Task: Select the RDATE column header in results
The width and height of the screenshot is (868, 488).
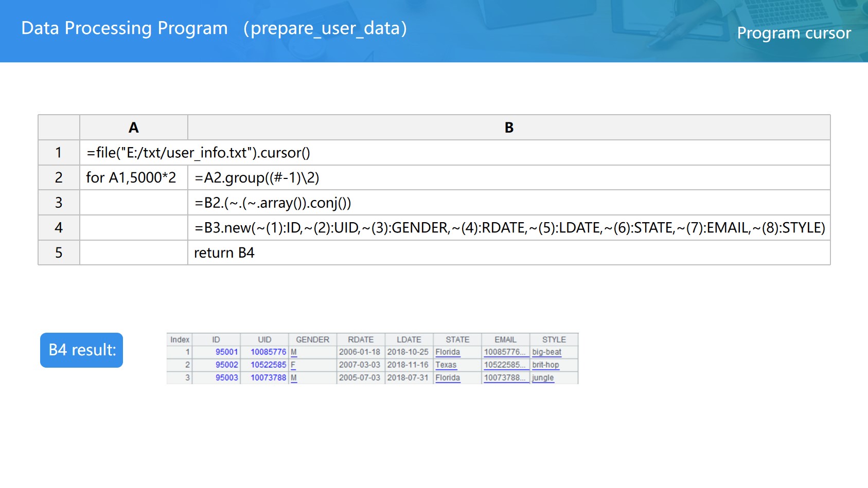Action: click(x=360, y=339)
